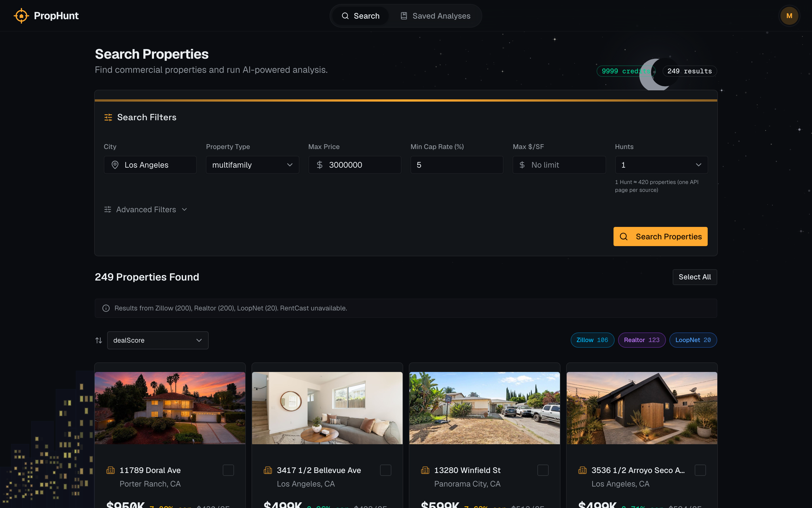Click magnifier icon on Search Properties button

[623, 237]
